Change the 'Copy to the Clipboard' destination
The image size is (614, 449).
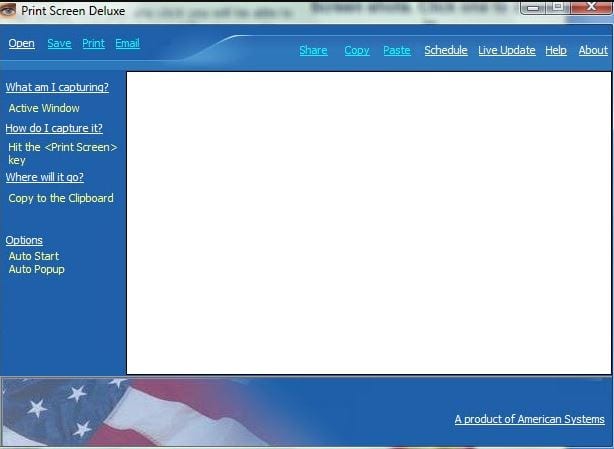pos(61,198)
